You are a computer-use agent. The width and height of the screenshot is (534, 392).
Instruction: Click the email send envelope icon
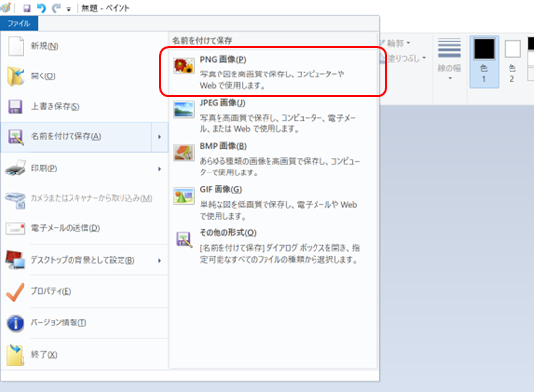click(16, 228)
